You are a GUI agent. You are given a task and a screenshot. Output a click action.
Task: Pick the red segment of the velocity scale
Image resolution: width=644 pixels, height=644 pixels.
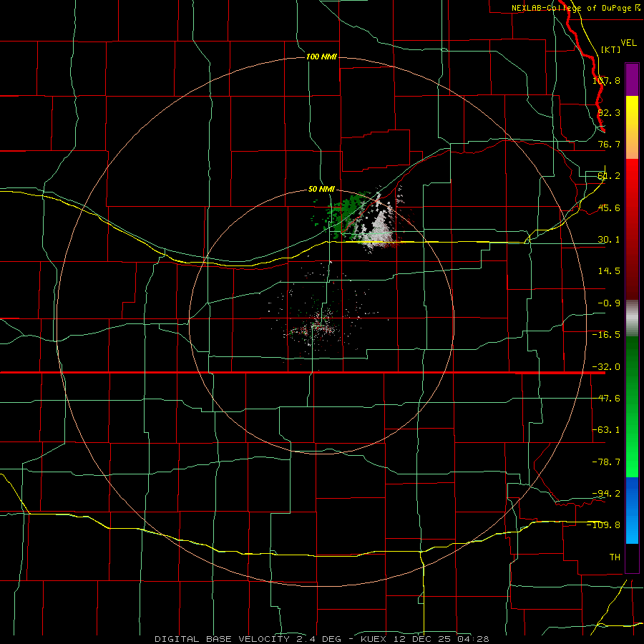pyautogui.click(x=632, y=229)
